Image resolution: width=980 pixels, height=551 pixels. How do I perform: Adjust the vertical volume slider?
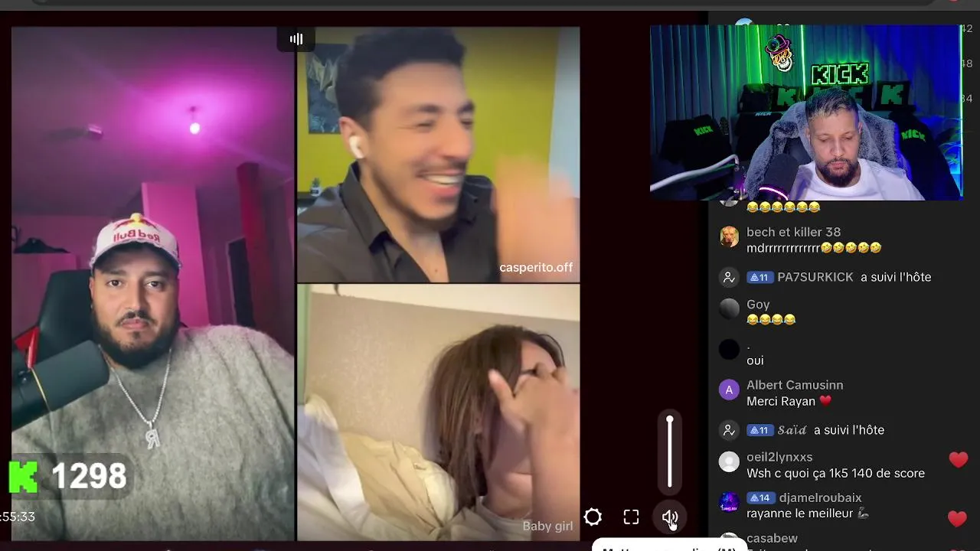[670, 452]
